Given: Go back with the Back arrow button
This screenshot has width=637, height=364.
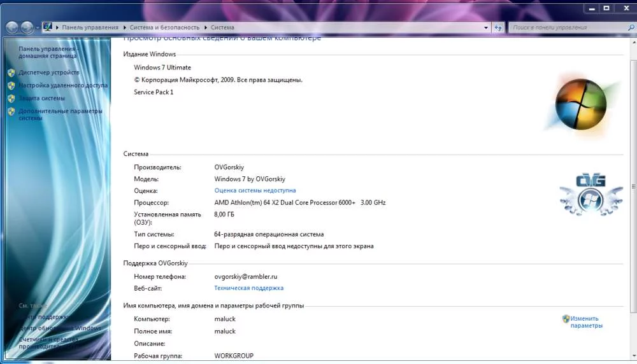Looking at the screenshot, I should pos(12,27).
